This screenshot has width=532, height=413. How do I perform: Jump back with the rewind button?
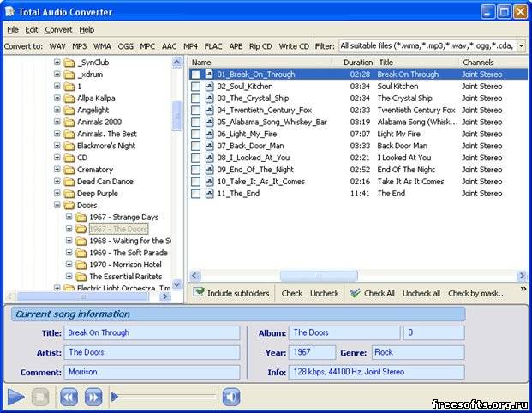(69, 397)
